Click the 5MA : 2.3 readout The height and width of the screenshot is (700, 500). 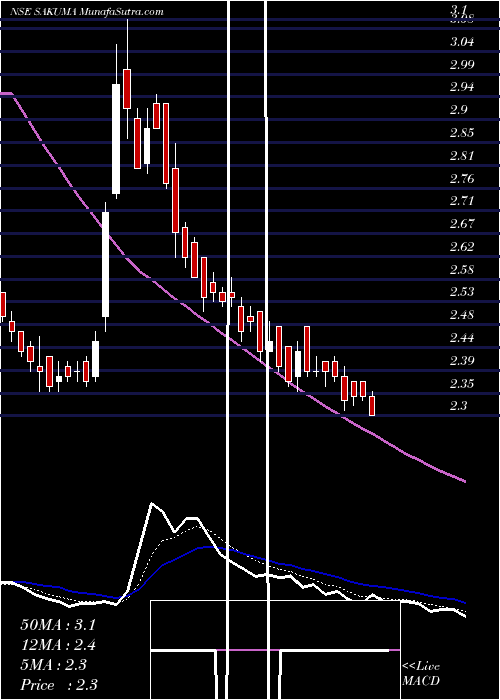point(53,665)
